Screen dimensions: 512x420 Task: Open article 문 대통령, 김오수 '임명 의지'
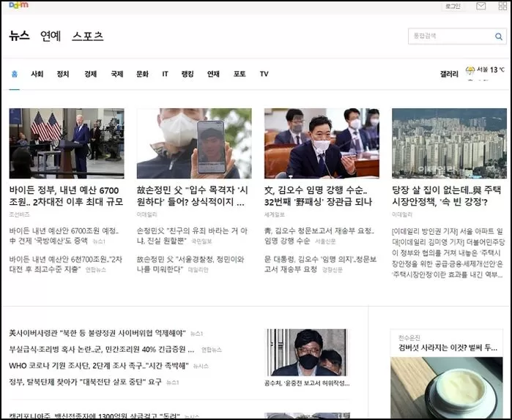coord(320,264)
